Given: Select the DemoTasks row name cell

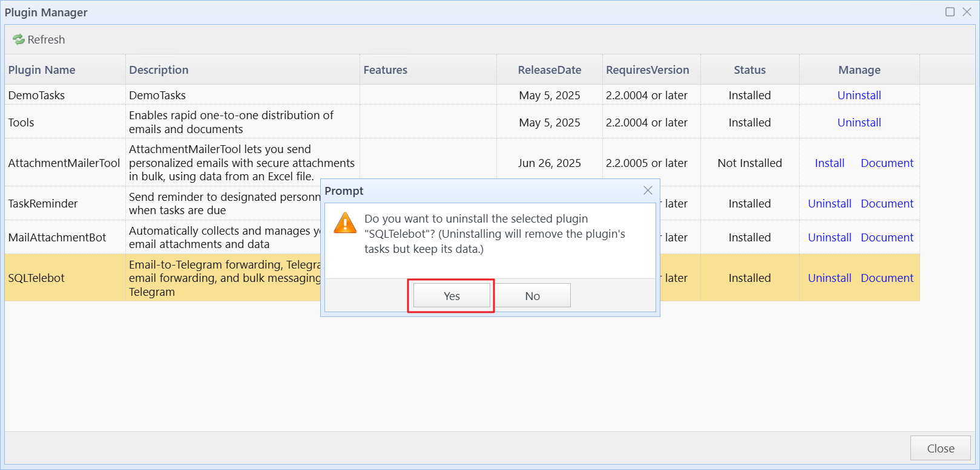Looking at the screenshot, I should click(36, 96).
